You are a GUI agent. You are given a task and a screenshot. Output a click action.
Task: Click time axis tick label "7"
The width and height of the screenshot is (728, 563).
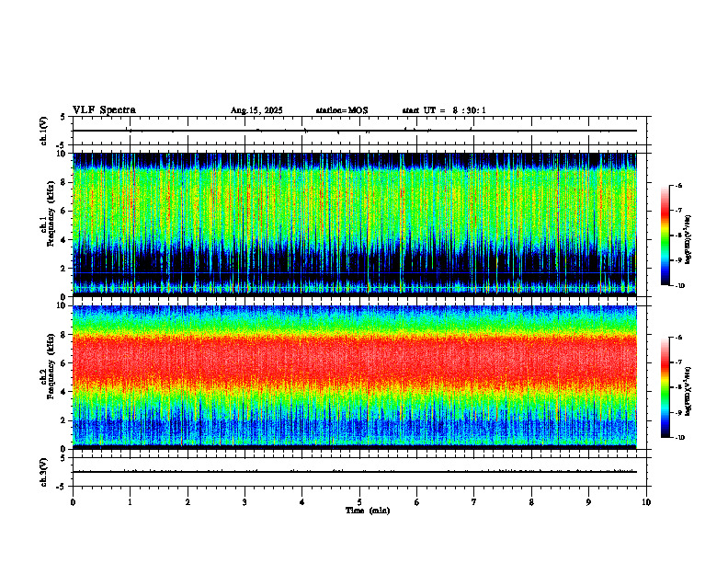click(474, 502)
